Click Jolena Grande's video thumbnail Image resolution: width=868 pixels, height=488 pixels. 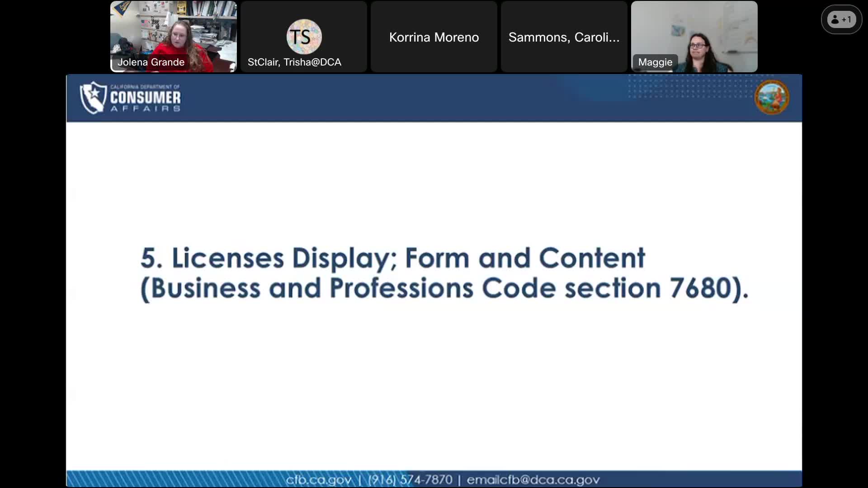point(173,32)
